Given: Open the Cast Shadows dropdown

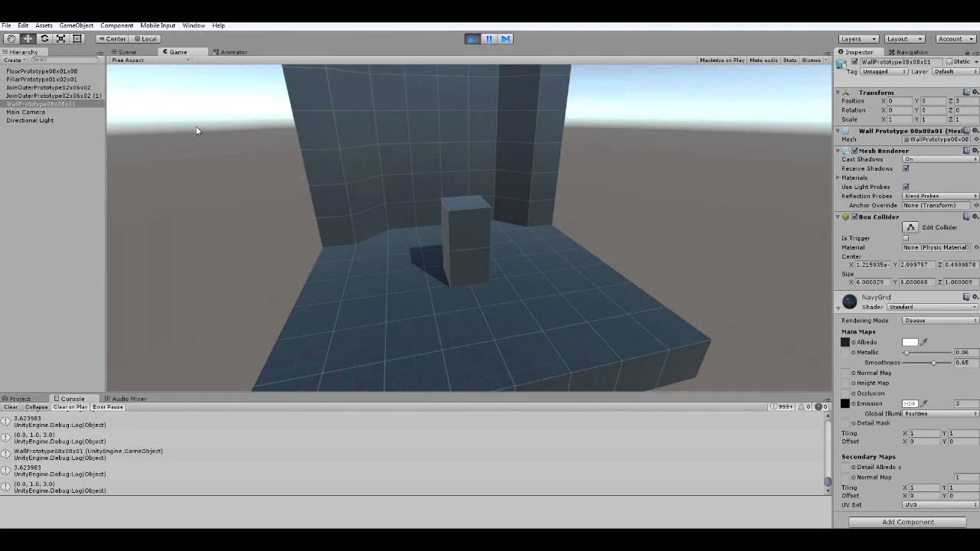Looking at the screenshot, I should 940,159.
